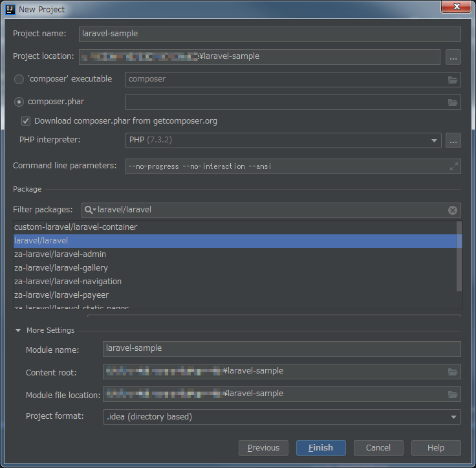Click the Module name input field
This screenshot has width=476, height=468.
282,348
